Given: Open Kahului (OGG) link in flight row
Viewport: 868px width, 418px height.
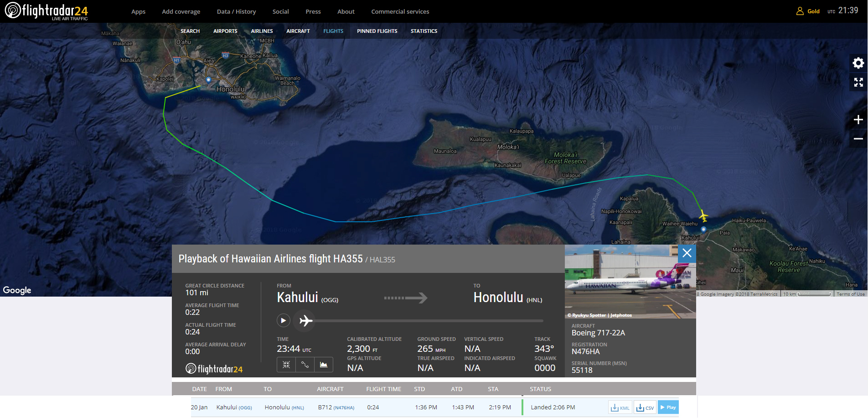Looking at the screenshot, I should [x=234, y=408].
